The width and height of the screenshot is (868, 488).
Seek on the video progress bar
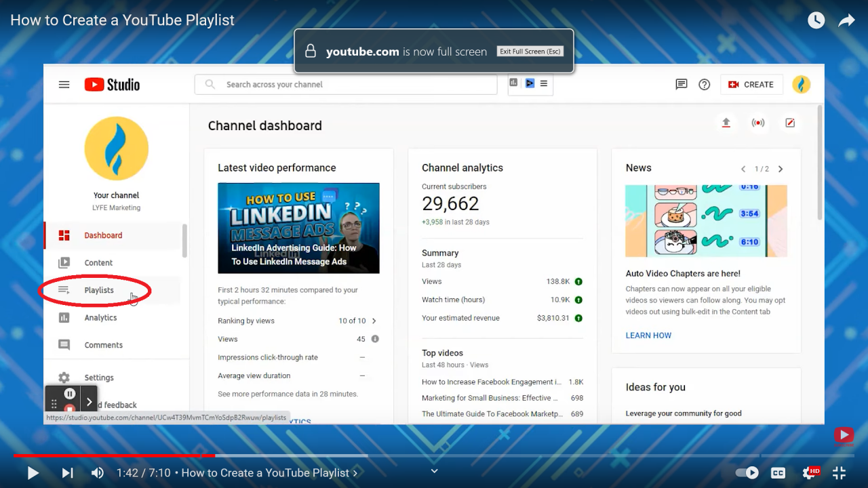pyautogui.click(x=434, y=455)
